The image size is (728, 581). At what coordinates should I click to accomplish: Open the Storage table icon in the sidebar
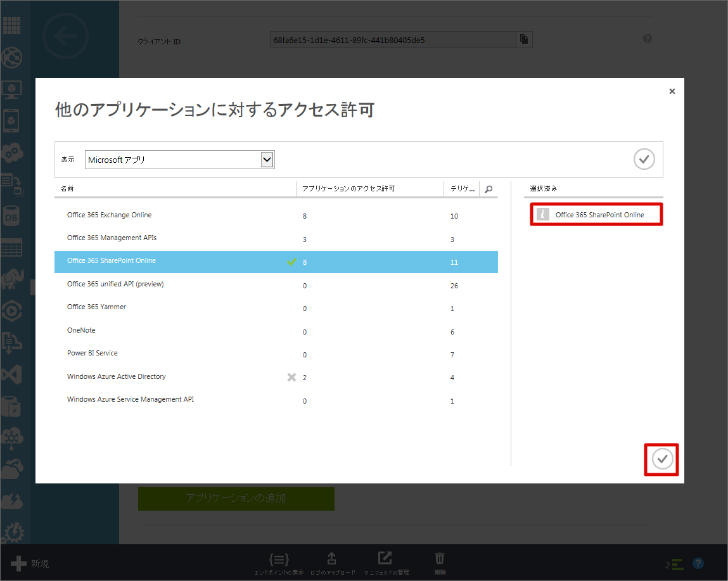pos(11,248)
